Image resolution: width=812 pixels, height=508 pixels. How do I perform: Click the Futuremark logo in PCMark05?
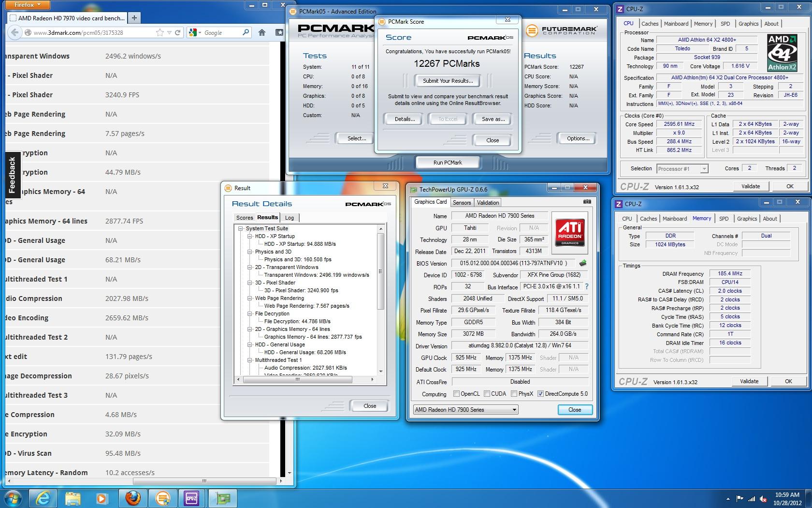pyautogui.click(x=561, y=30)
